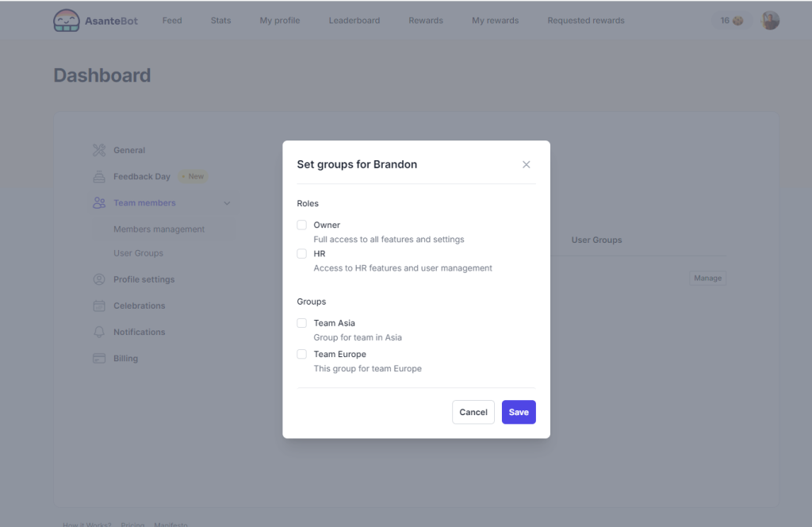Open User Groups in the sidebar
The height and width of the screenshot is (527, 812).
pyautogui.click(x=138, y=253)
